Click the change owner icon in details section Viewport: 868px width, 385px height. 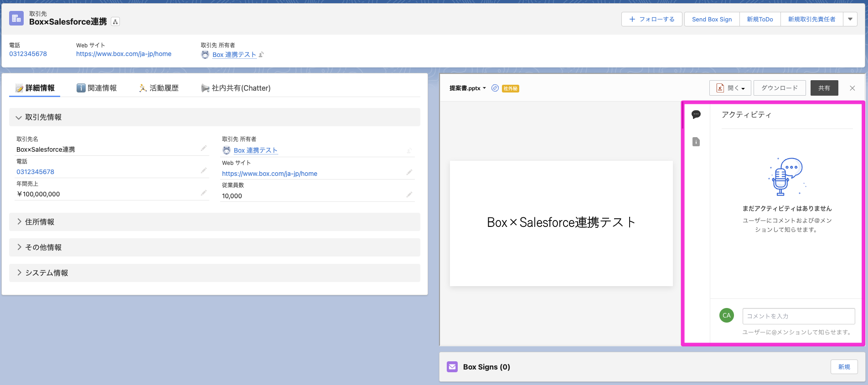point(409,150)
